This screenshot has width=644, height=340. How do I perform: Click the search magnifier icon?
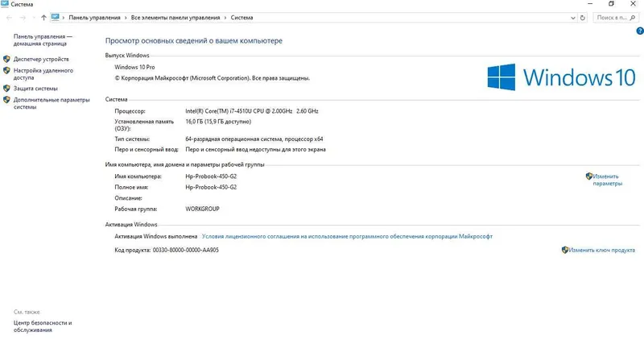633,18
